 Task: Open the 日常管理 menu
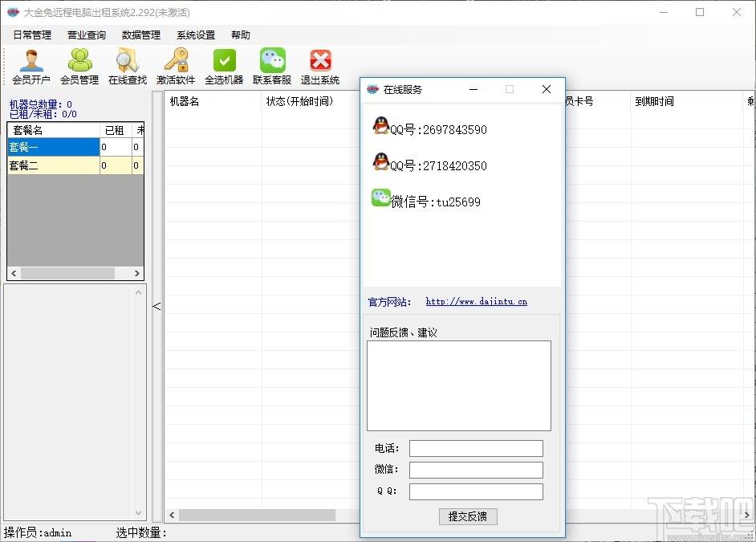(32, 35)
